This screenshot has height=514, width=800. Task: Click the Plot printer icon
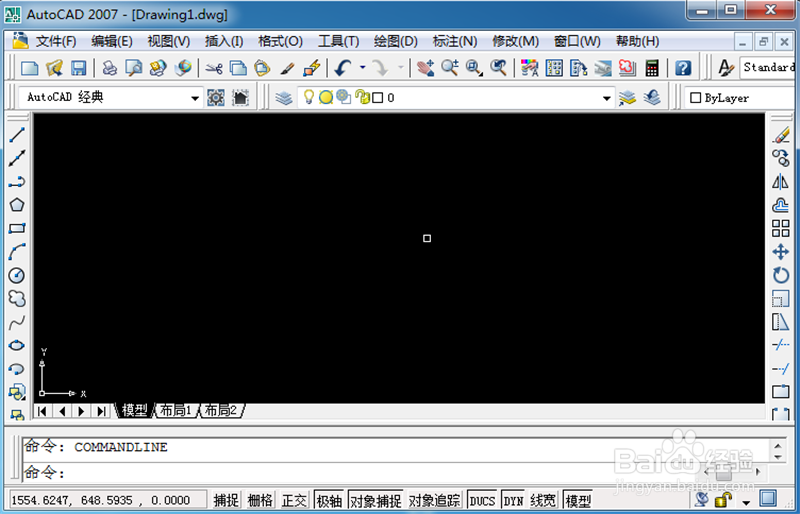click(109, 68)
